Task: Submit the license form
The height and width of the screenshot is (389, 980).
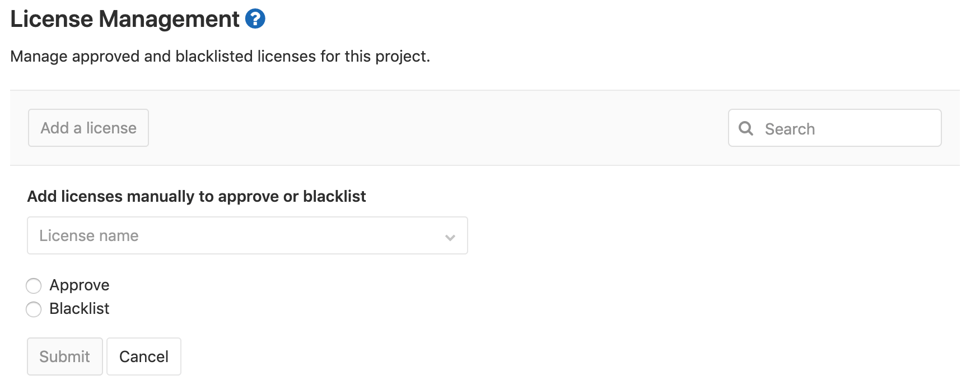Action: (65, 356)
